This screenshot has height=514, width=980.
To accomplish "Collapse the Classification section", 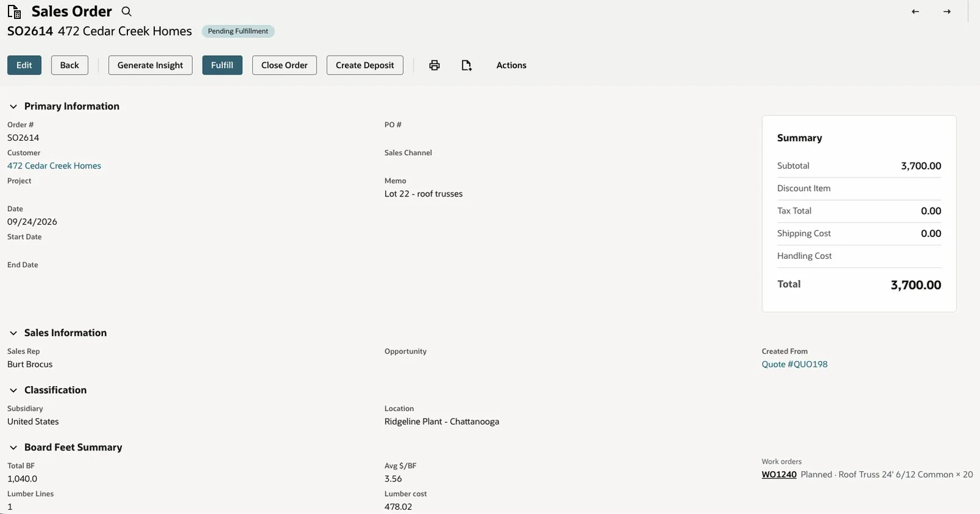I will pyautogui.click(x=13, y=390).
